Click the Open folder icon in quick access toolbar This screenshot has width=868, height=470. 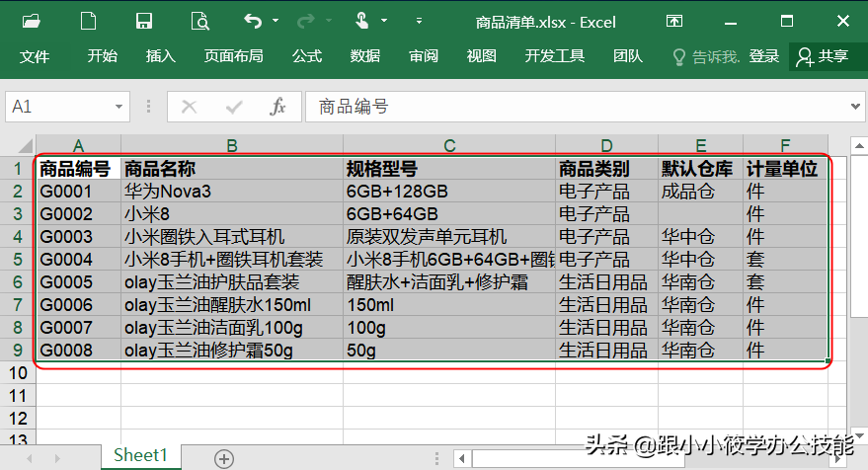pos(32,22)
